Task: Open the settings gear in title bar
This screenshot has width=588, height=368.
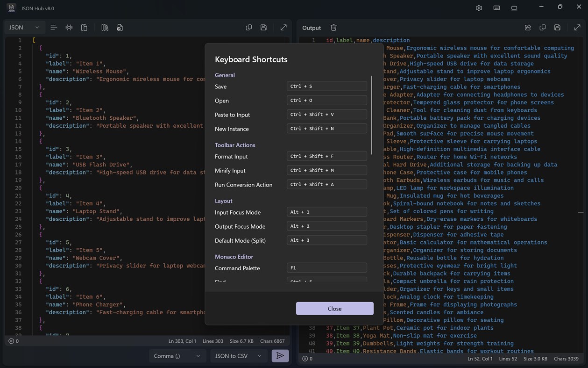Action: [x=479, y=8]
